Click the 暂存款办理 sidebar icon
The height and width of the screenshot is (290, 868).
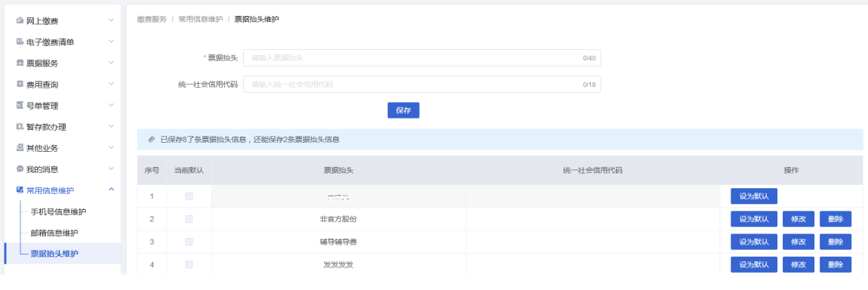(20, 126)
